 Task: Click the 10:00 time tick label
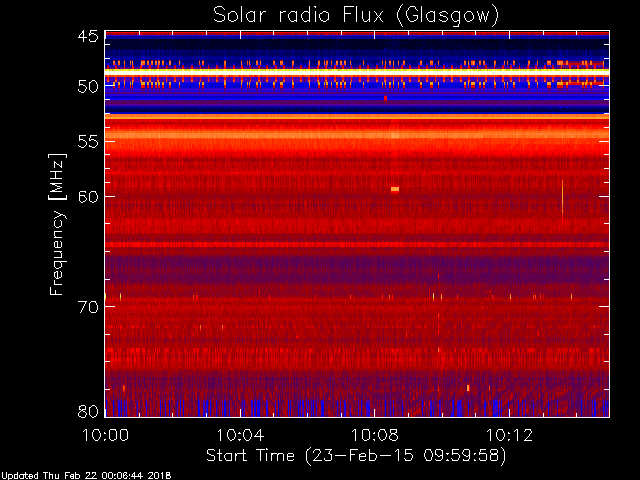coord(106,435)
